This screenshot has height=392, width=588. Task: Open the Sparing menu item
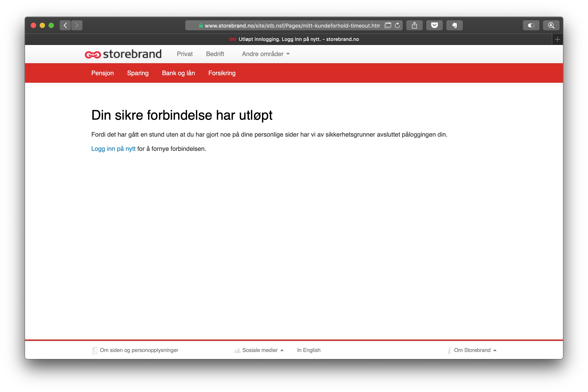coord(138,73)
